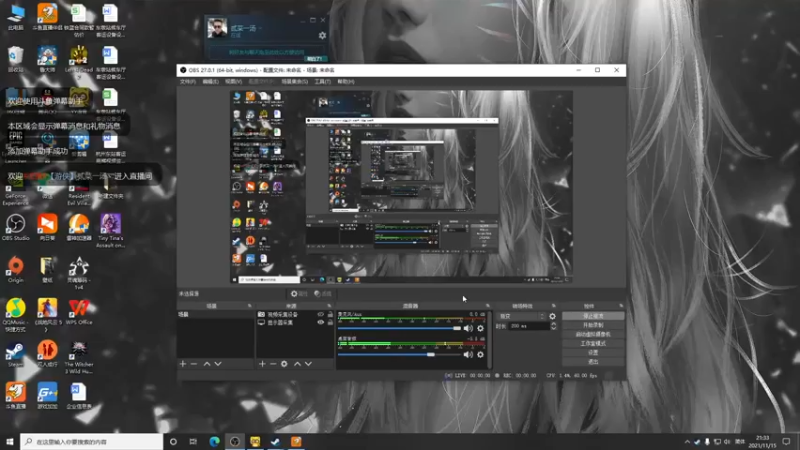Pop out the Scenes dock using its header icon
The height and width of the screenshot is (450, 800).
tap(249, 306)
